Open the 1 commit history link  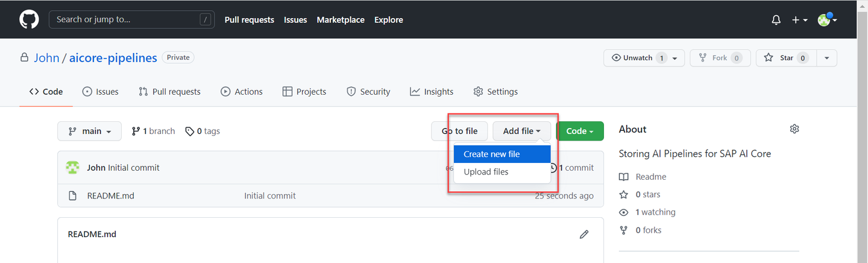(571, 168)
